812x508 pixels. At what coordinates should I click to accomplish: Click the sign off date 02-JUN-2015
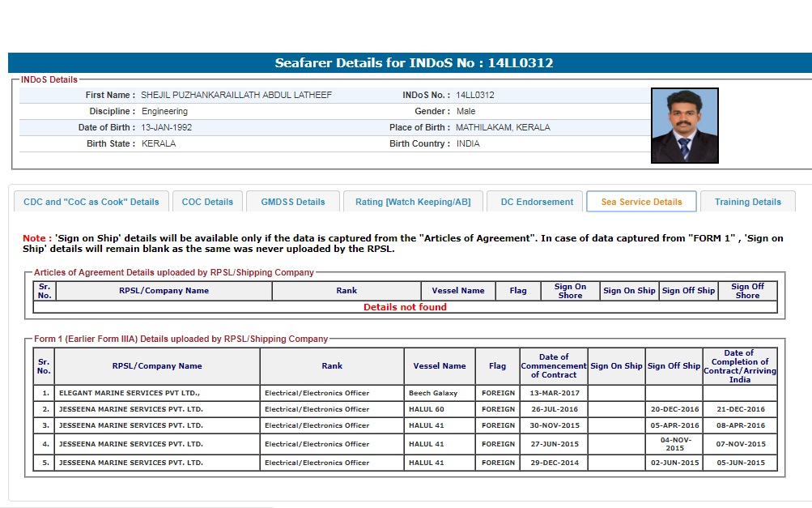click(x=674, y=463)
